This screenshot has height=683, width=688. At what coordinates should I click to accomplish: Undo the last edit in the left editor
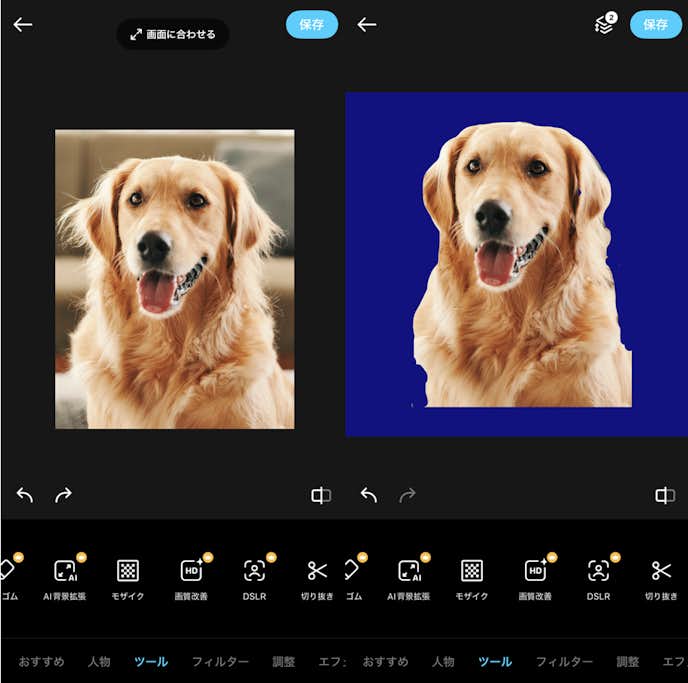point(25,495)
